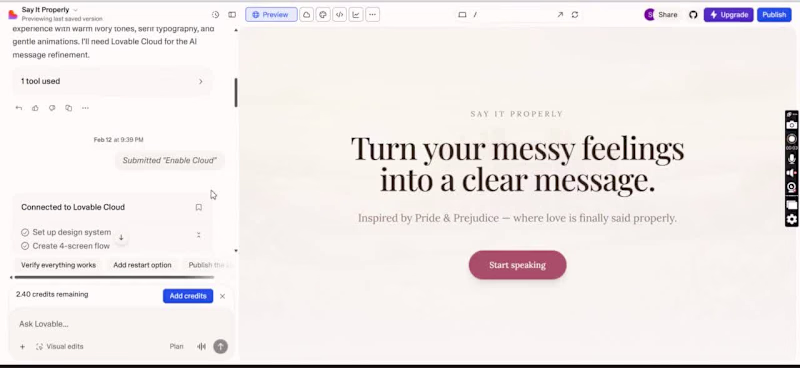The height and width of the screenshot is (368, 800).
Task: Open message more actions ellipsis
Action: click(85, 108)
